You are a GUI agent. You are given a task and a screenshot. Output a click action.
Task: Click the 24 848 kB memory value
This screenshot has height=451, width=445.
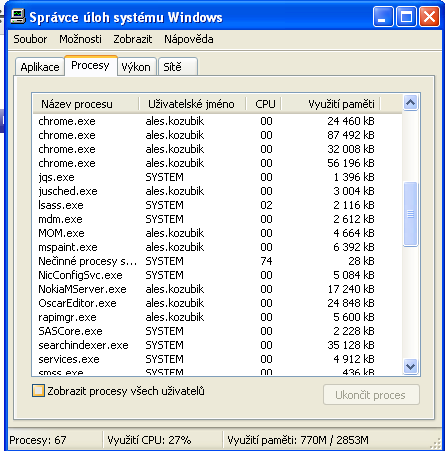pos(351,303)
